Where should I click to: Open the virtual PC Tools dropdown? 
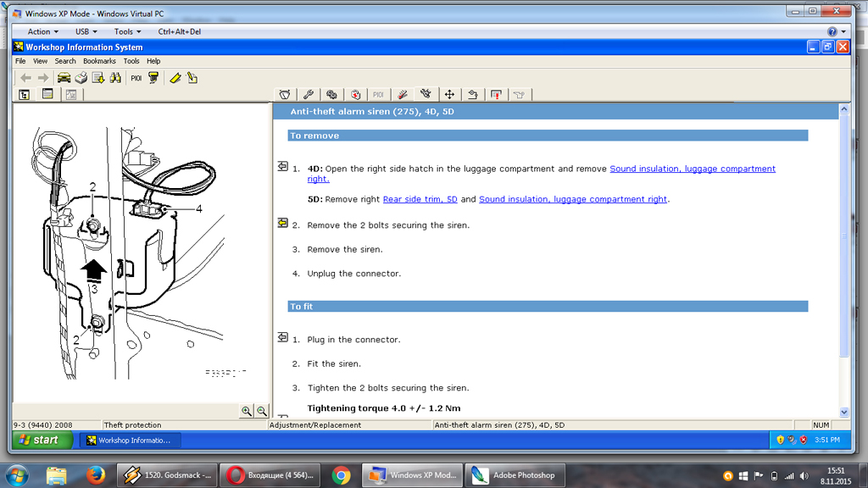tap(127, 31)
